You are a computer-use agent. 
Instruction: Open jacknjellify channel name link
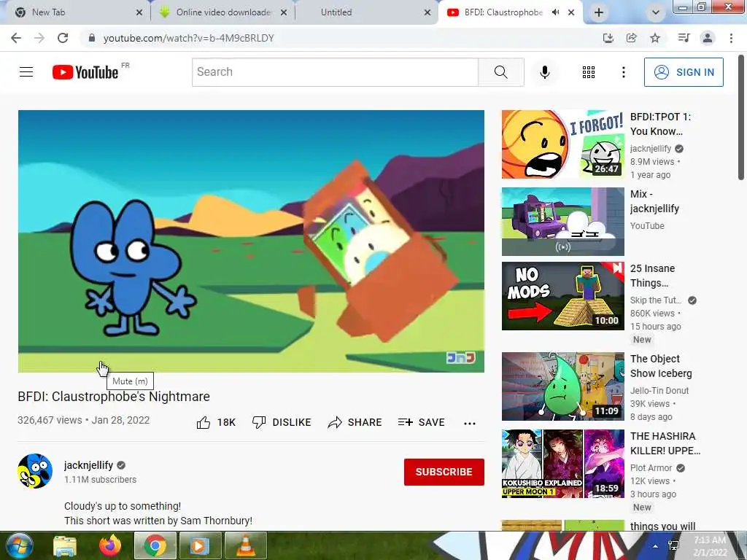point(88,465)
